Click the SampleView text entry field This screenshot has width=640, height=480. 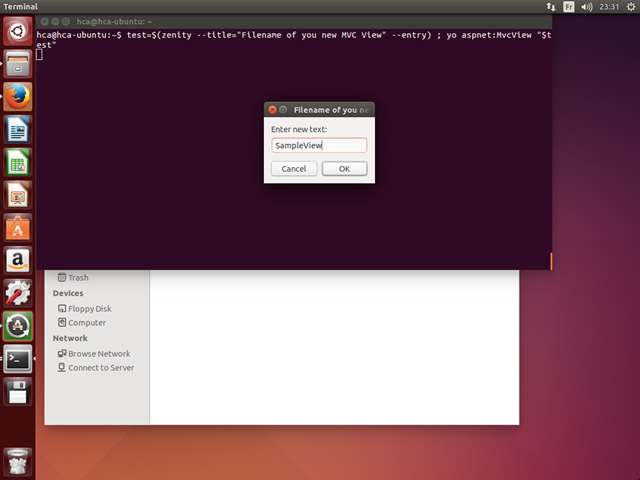[319, 145]
